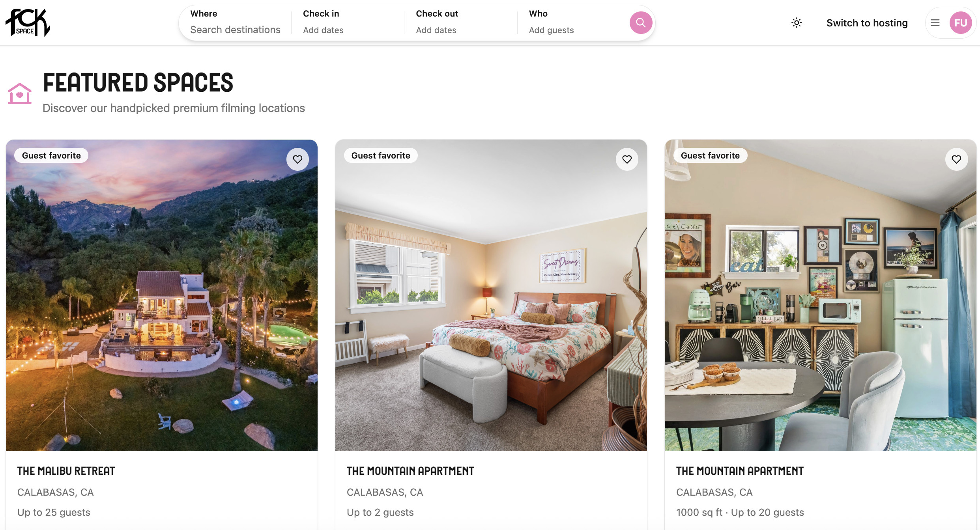Click the pink house icon beside Featured Spaces

coord(19,94)
